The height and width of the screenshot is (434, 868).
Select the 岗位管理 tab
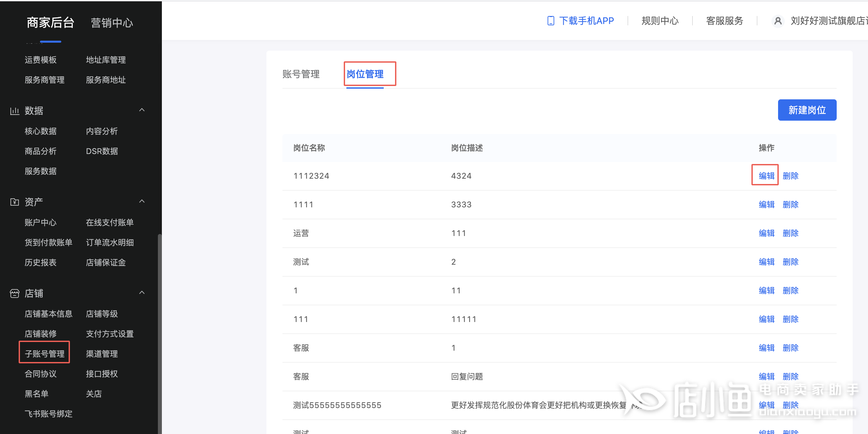tap(365, 74)
